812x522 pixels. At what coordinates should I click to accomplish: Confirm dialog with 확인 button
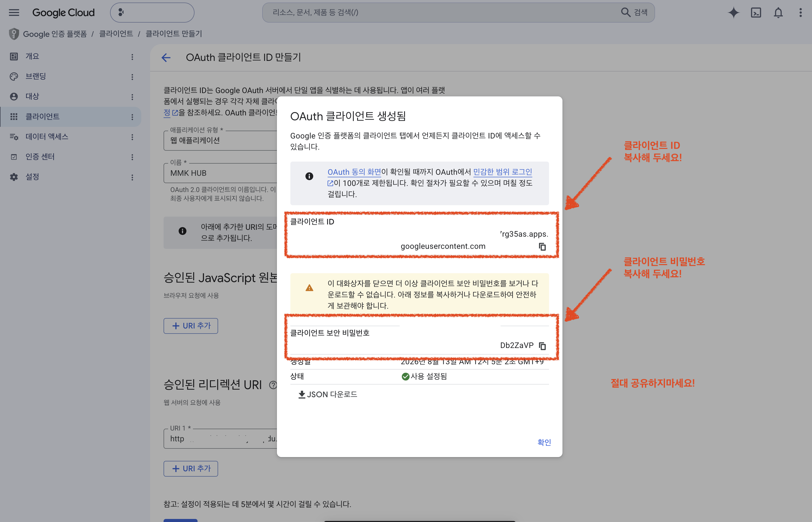544,442
